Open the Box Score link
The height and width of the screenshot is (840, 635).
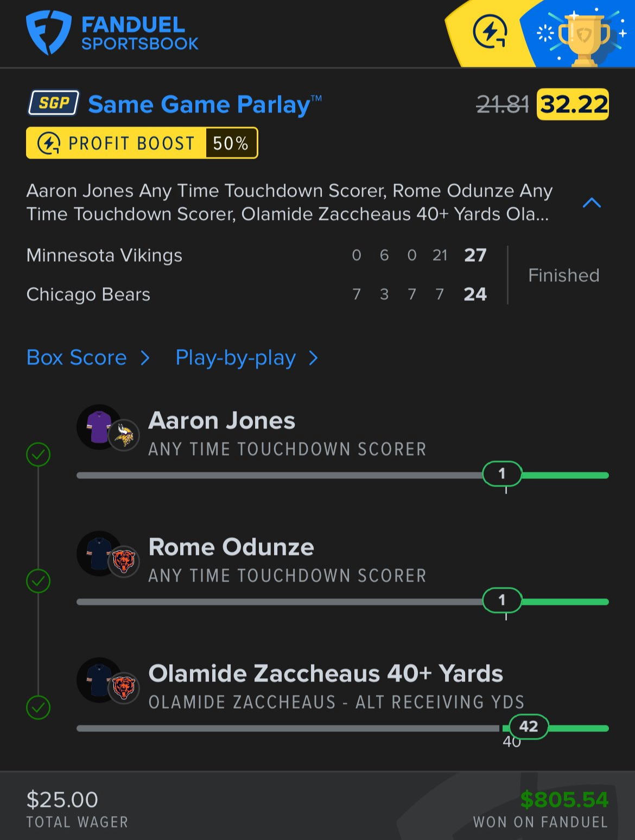(77, 358)
